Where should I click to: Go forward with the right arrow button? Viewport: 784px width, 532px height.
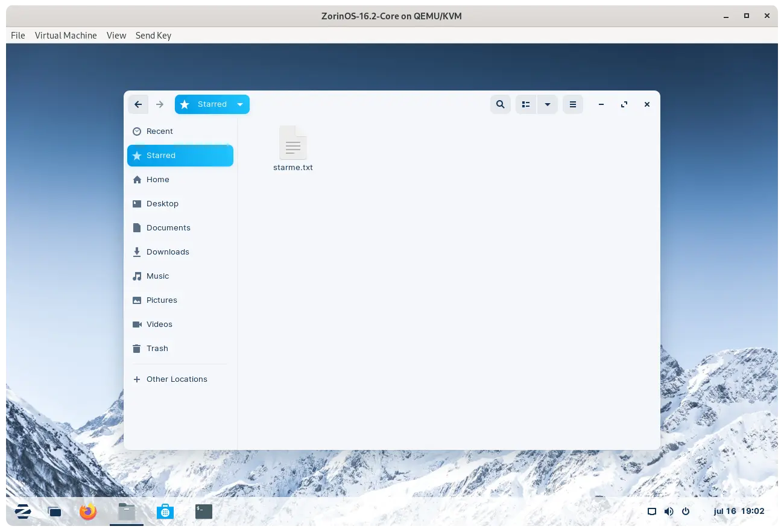(x=160, y=104)
